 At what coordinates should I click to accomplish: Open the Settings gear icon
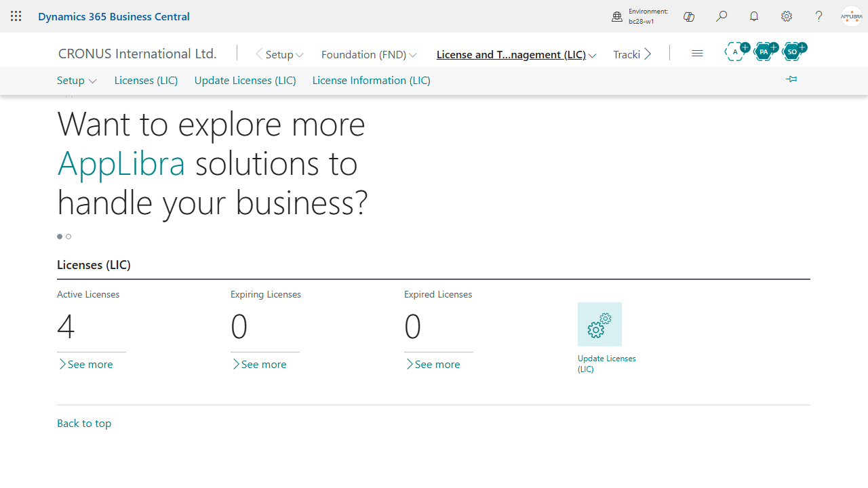click(787, 16)
